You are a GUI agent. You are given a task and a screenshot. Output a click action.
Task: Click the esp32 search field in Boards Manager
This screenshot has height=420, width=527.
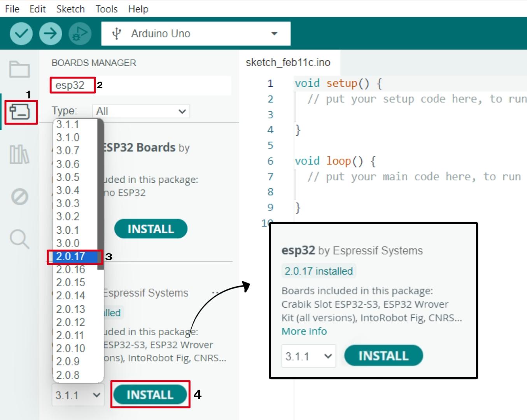click(141, 85)
